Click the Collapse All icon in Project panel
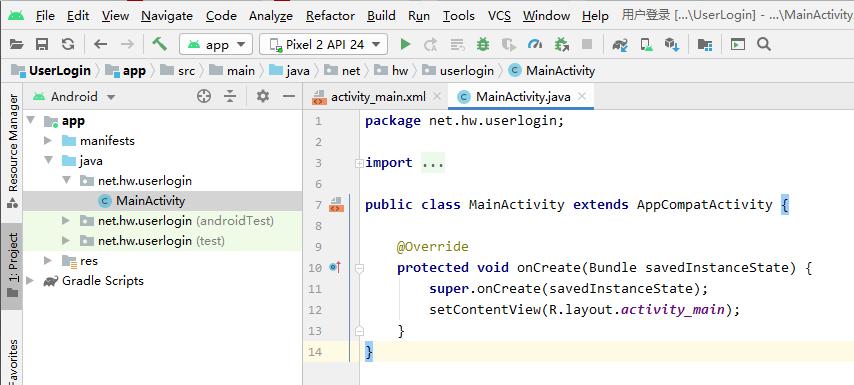The width and height of the screenshot is (854, 385). pyautogui.click(x=230, y=97)
